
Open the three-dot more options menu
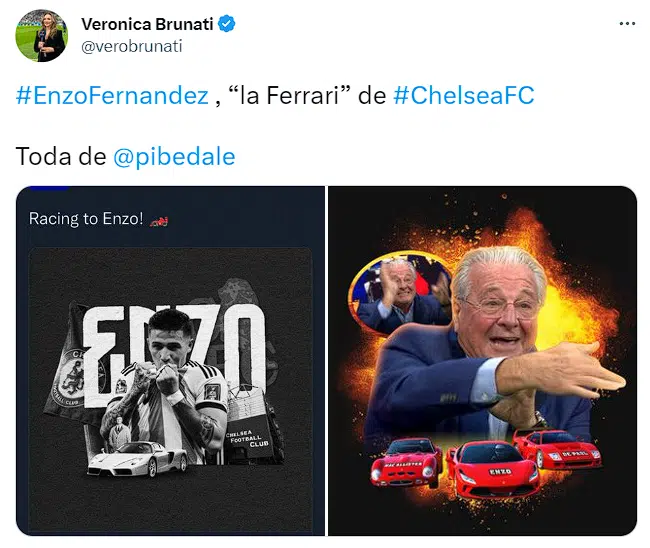pyautogui.click(x=627, y=24)
